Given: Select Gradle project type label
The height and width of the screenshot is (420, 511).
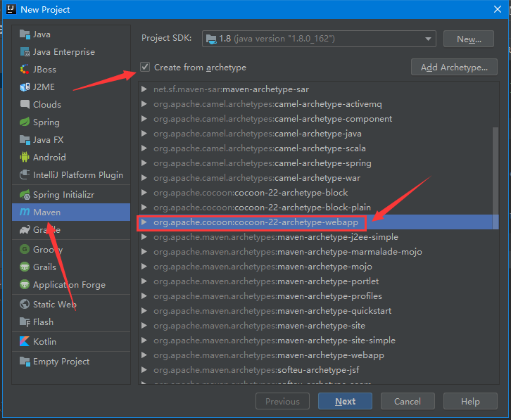Looking at the screenshot, I should pyautogui.click(x=47, y=230).
